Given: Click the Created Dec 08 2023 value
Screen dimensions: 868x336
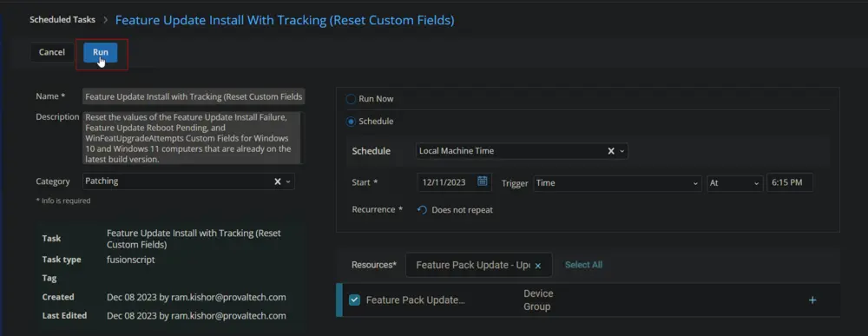Looking at the screenshot, I should (196, 297).
